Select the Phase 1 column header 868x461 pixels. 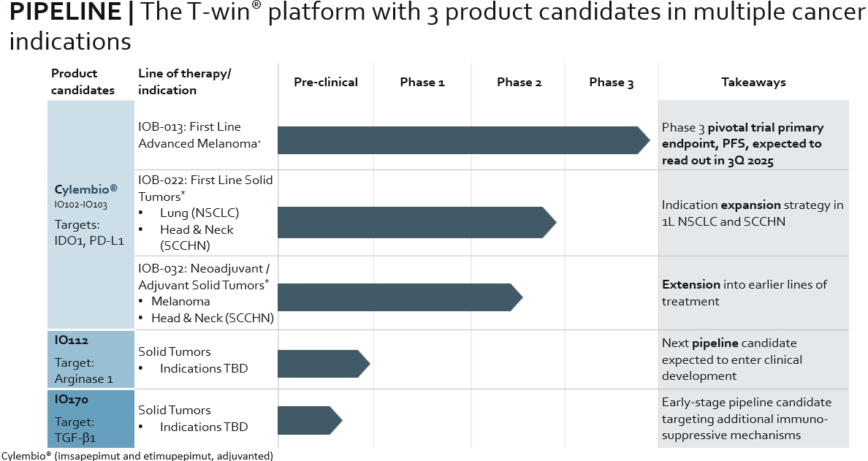tap(422, 83)
